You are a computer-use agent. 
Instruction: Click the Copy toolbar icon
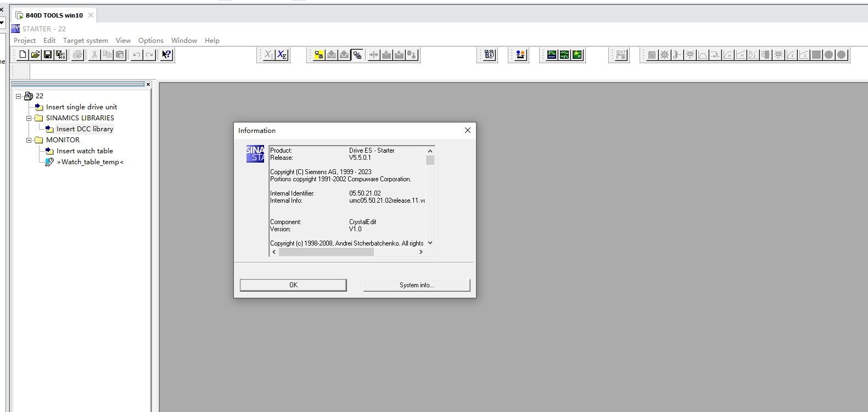pyautogui.click(x=107, y=54)
